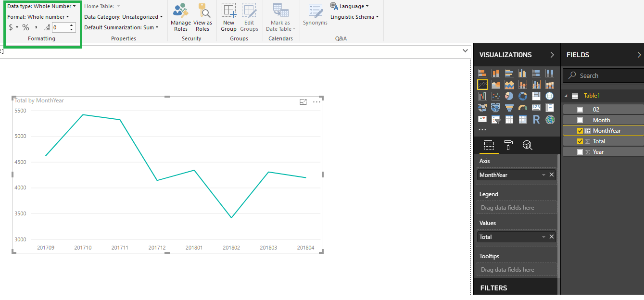Select the KPI visualization
644x300 pixels.
click(482, 120)
